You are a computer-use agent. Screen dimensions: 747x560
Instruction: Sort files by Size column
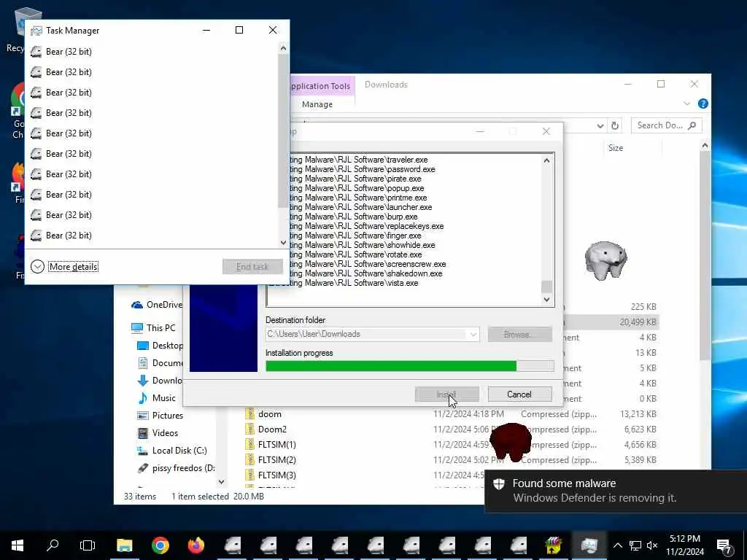pyautogui.click(x=616, y=148)
